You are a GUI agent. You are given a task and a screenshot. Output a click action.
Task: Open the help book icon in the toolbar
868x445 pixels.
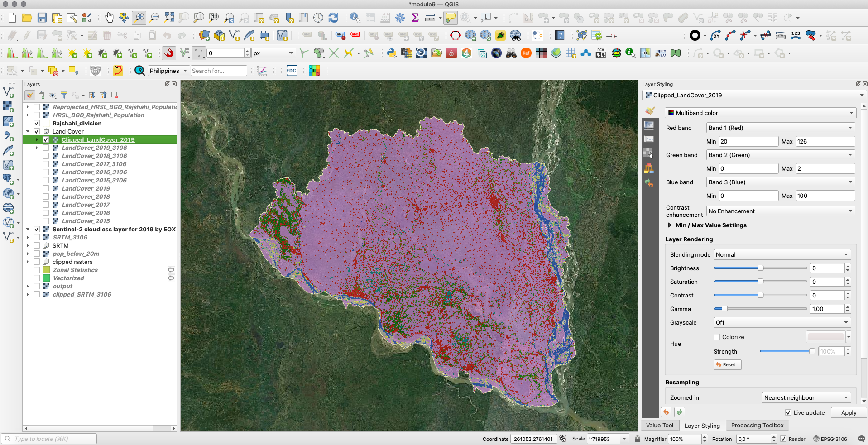[x=560, y=35]
